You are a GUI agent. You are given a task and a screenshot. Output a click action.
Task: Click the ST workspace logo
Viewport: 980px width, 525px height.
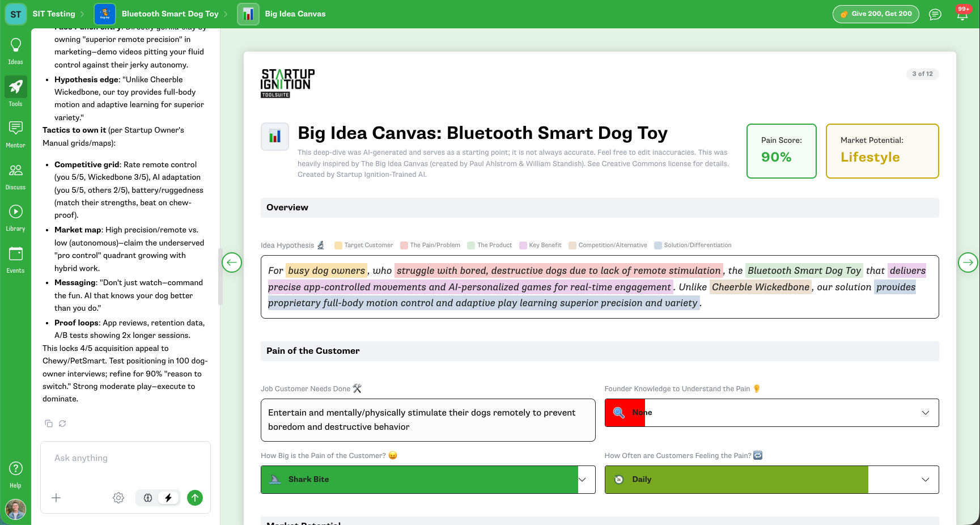[16, 14]
